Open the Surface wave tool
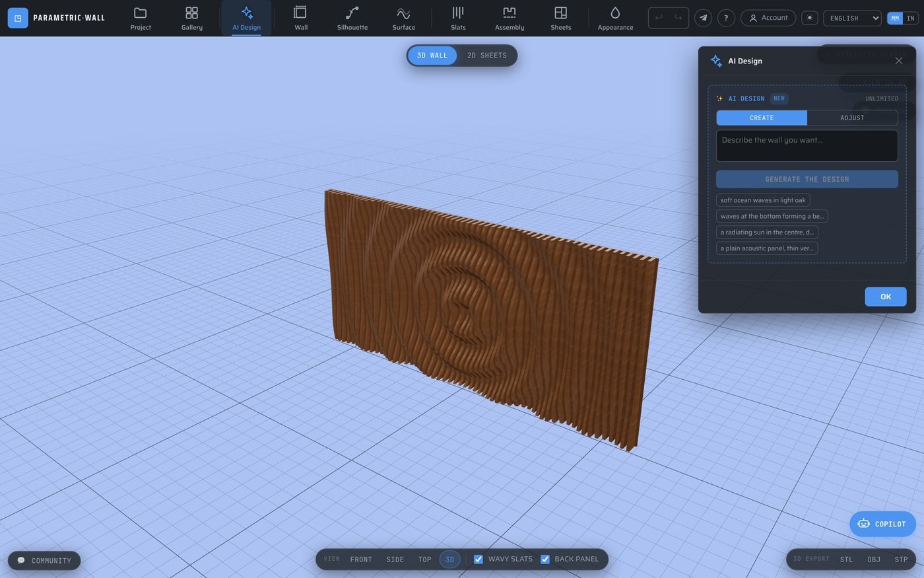 [x=403, y=18]
